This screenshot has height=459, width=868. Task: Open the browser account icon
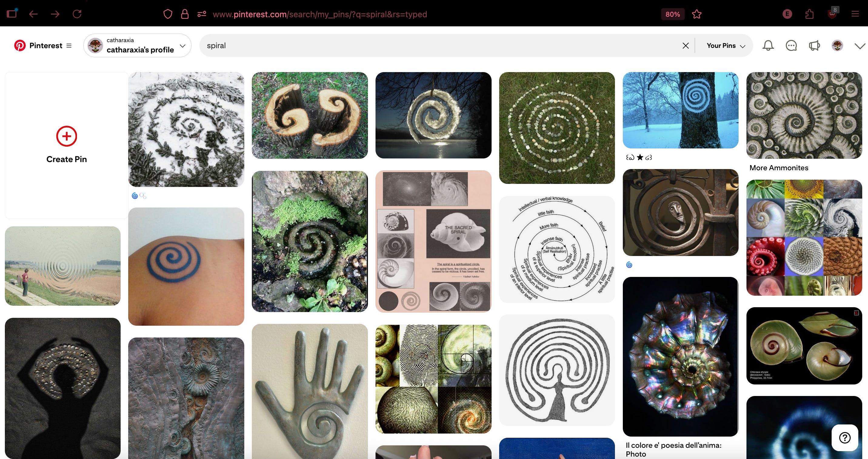point(787,14)
